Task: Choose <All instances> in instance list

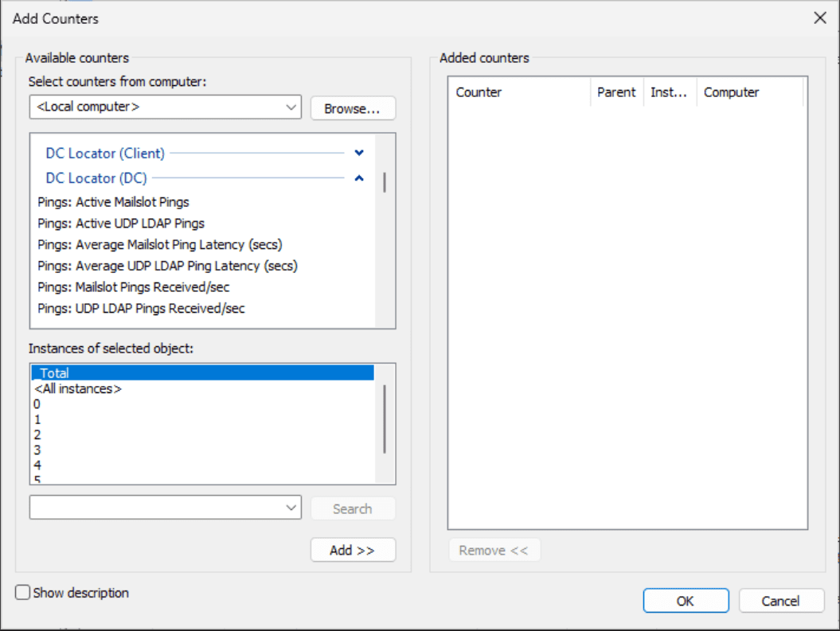Action: click(x=78, y=389)
